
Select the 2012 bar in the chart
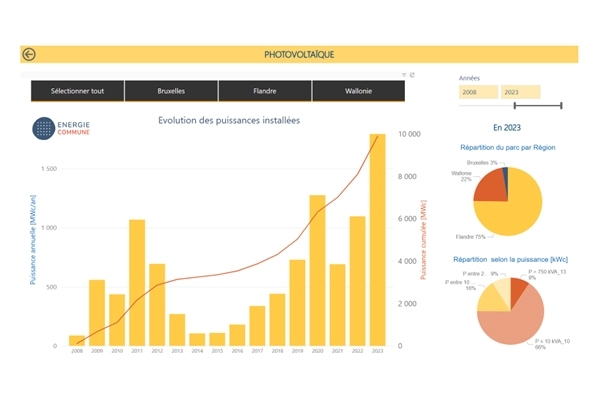coord(157,305)
